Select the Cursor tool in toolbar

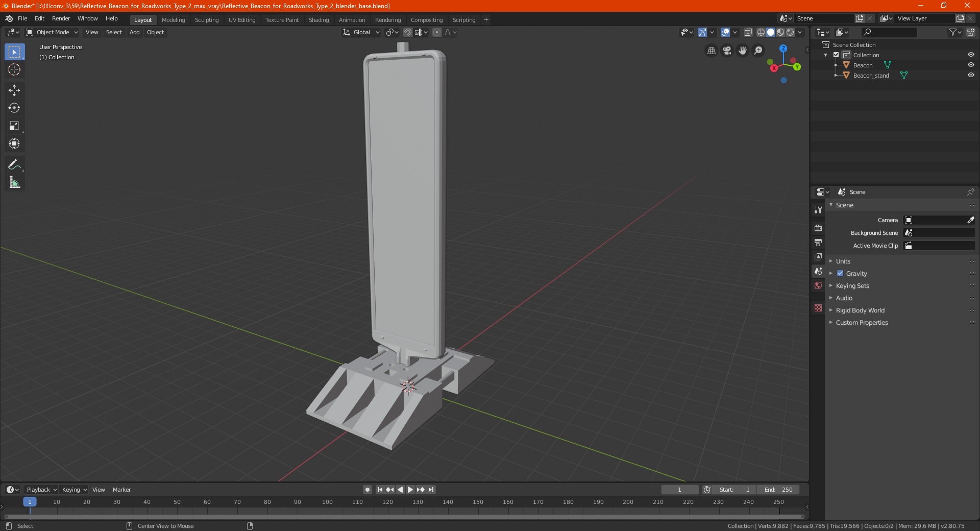14,69
